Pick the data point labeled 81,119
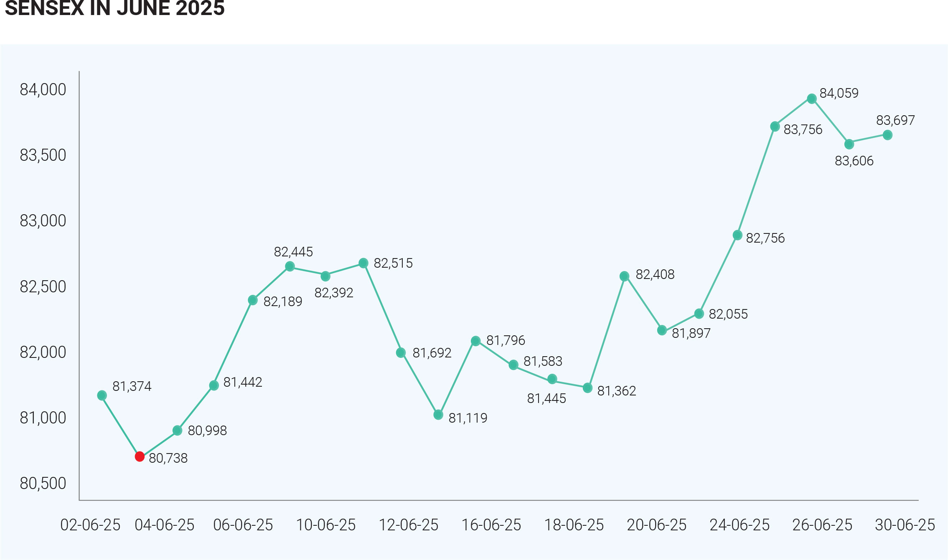The width and height of the screenshot is (948, 560). tap(438, 415)
